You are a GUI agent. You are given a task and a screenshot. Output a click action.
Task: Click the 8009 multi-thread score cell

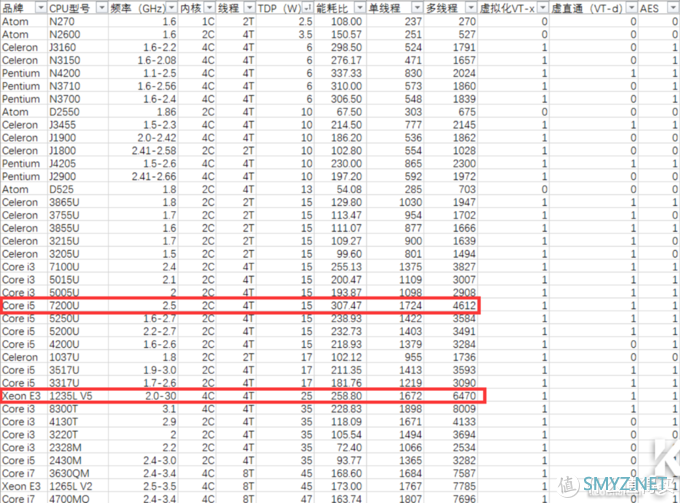(x=451, y=409)
